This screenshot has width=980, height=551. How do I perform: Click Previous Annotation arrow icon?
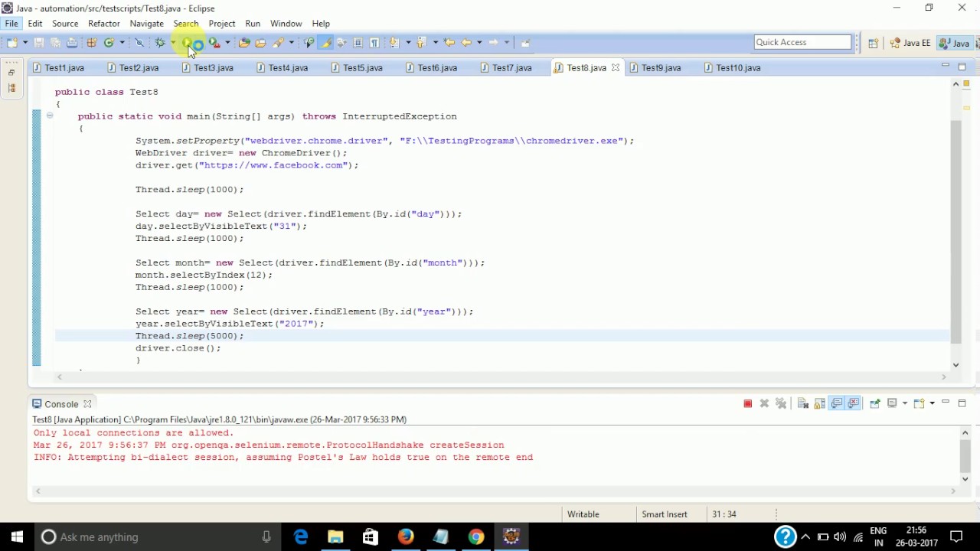point(421,43)
